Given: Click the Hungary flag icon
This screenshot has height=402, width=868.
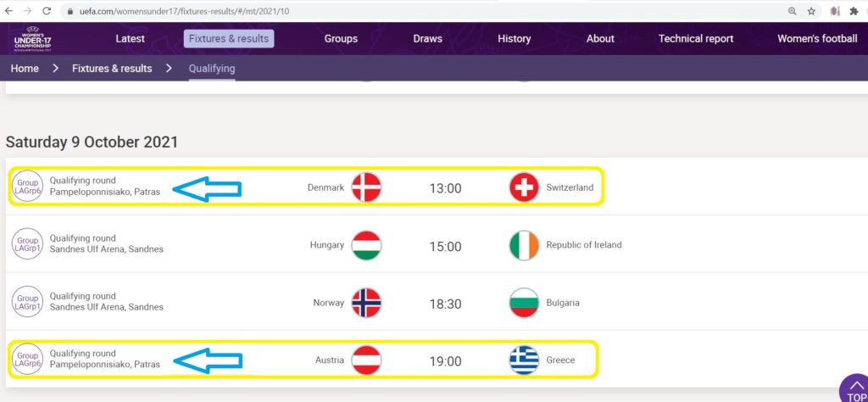Looking at the screenshot, I should pyautogui.click(x=366, y=245).
